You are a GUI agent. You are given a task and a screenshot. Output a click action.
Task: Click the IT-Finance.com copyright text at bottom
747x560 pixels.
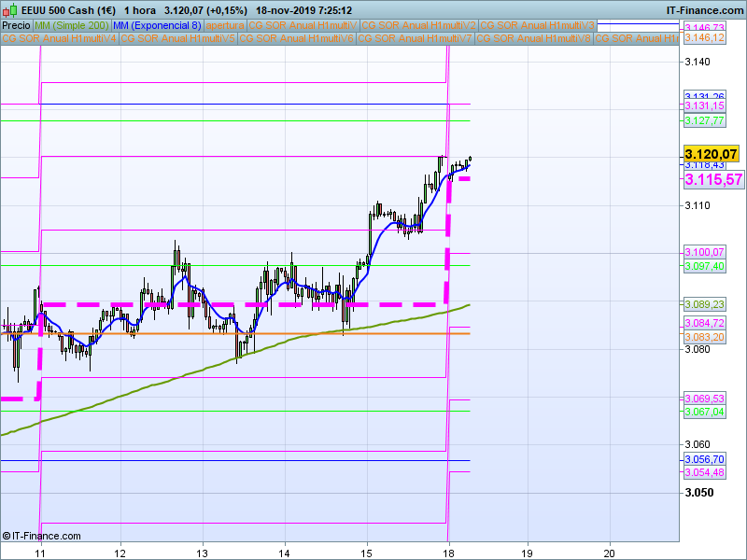click(42, 536)
